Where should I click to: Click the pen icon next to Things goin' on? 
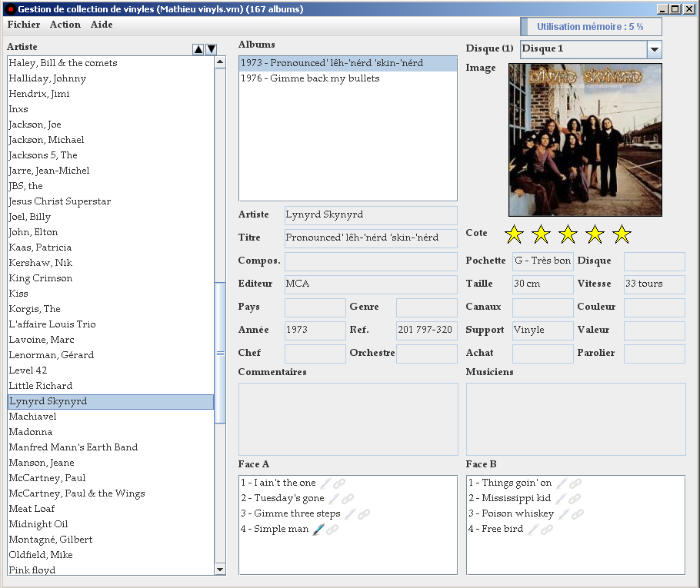coord(562,483)
